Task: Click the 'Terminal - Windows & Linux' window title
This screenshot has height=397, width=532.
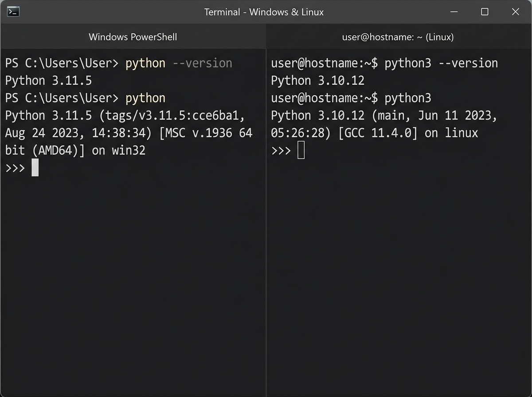Action: coord(264,12)
